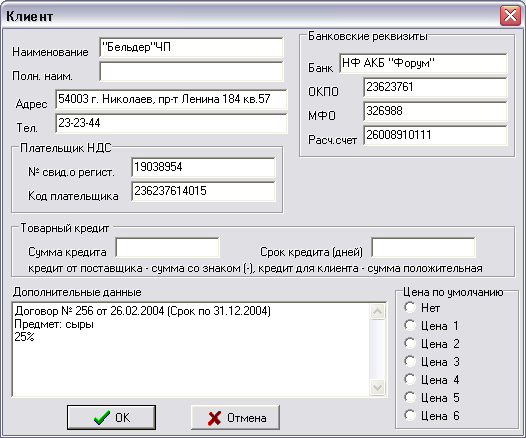This screenshot has height=438, width=526.
Task: Click the empty Полн. наим. field
Action: click(191, 71)
